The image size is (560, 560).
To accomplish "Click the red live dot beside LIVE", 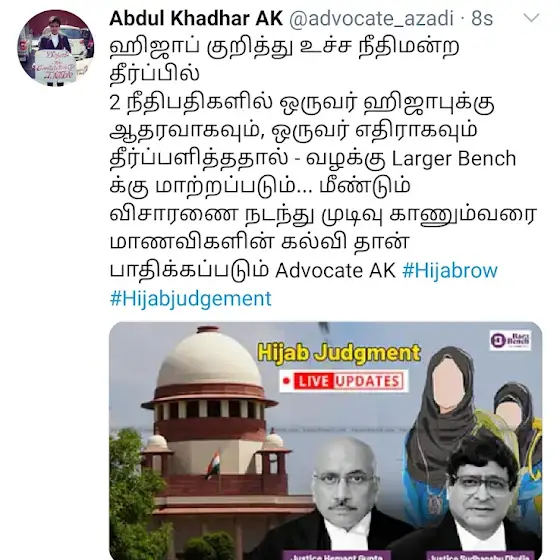I will (286, 381).
